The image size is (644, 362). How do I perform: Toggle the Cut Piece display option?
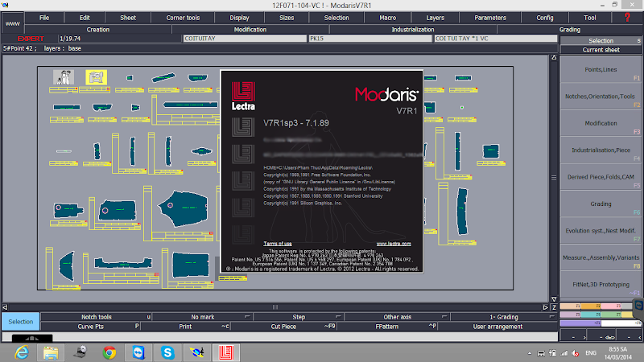point(283,327)
